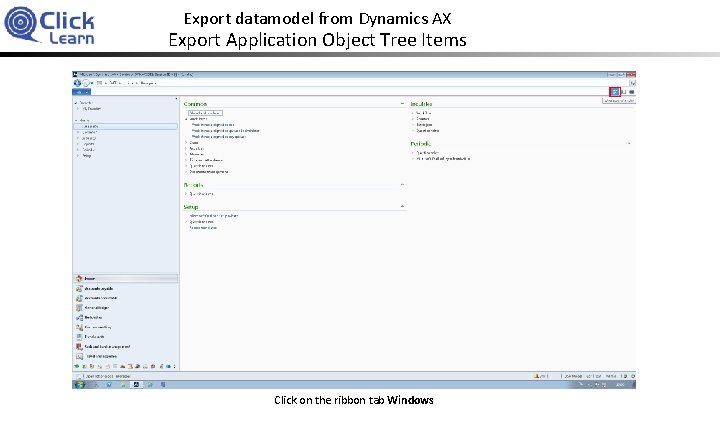Open the Home module in navigation pane
This screenshot has width=720, height=437.
point(125,278)
